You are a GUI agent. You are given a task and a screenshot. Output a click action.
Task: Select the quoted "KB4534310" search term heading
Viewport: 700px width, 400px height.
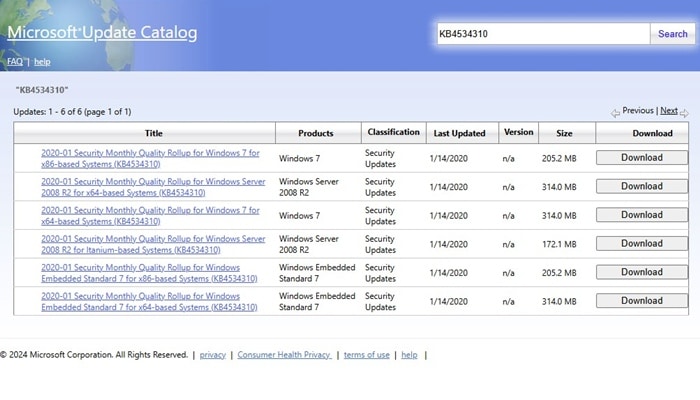[42, 90]
